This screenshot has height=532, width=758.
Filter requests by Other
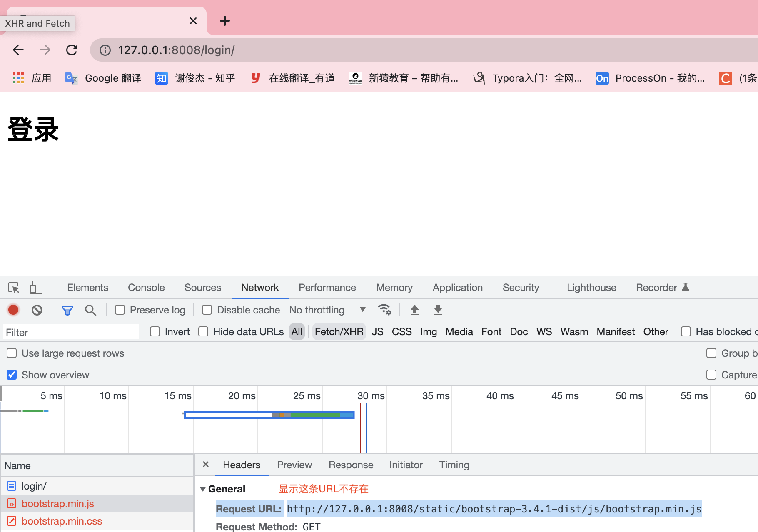coord(656,332)
